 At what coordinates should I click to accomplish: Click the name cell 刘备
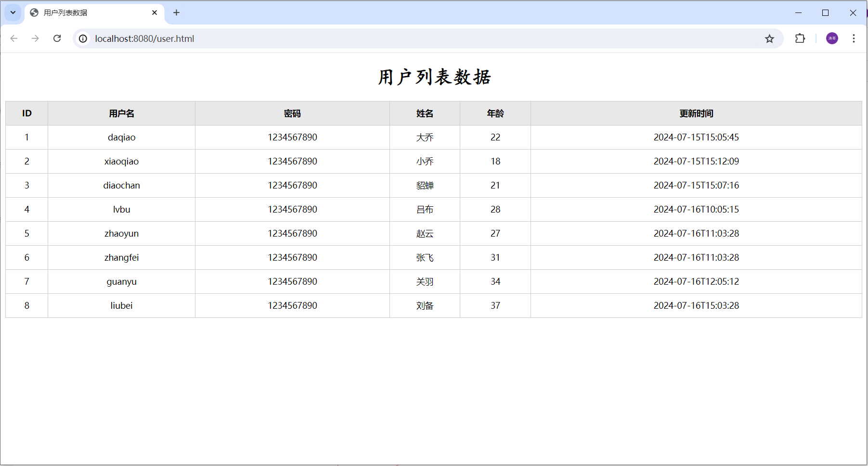[425, 306]
